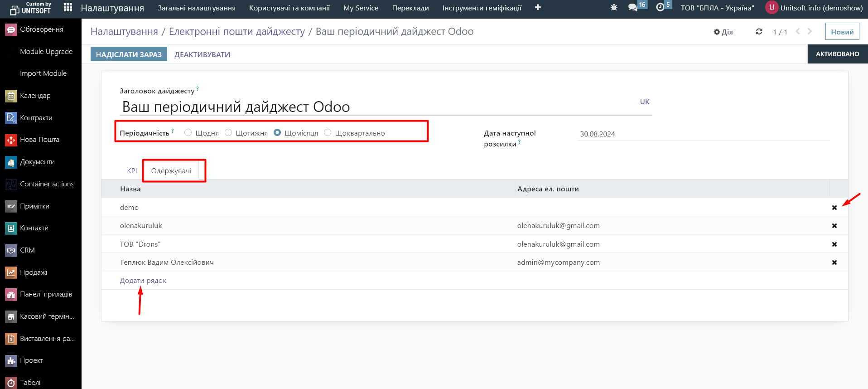Choose Щоквартально periodicity radio button
This screenshot has width=868, height=389.
pyautogui.click(x=328, y=133)
